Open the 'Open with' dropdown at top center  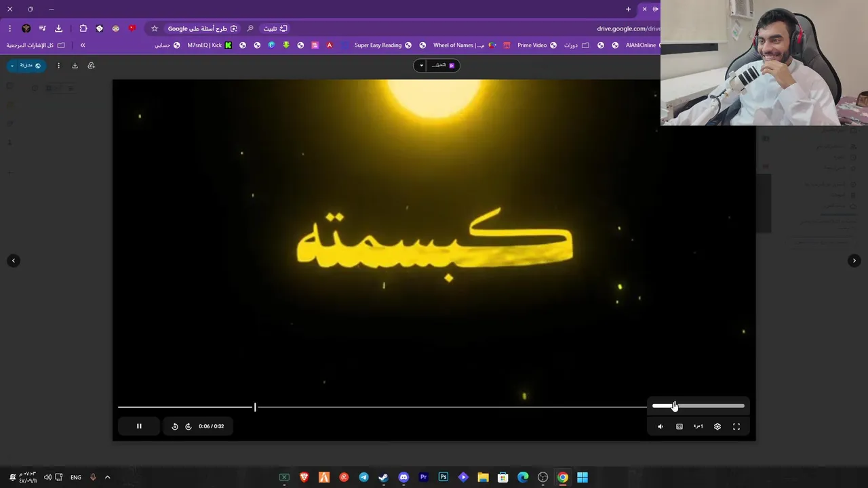point(437,65)
